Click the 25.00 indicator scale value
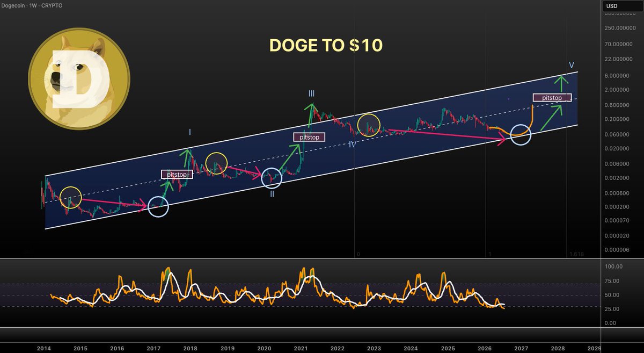This screenshot has height=353, width=644. (x=613, y=309)
